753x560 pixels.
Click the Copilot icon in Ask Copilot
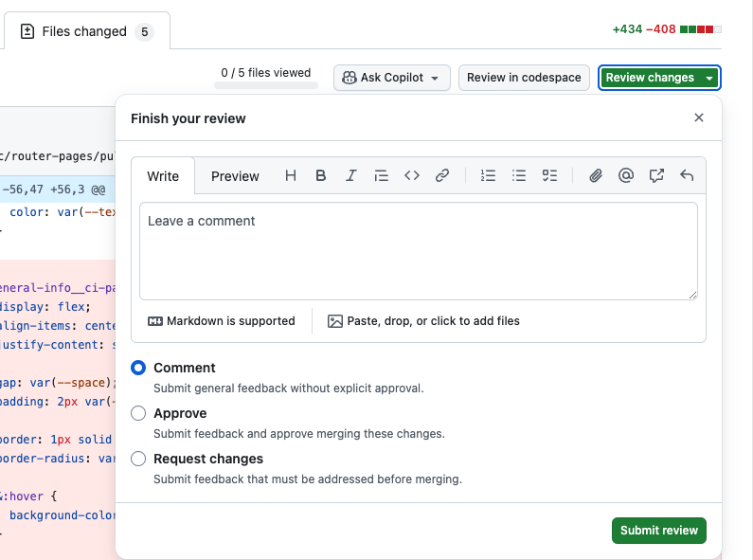click(350, 78)
